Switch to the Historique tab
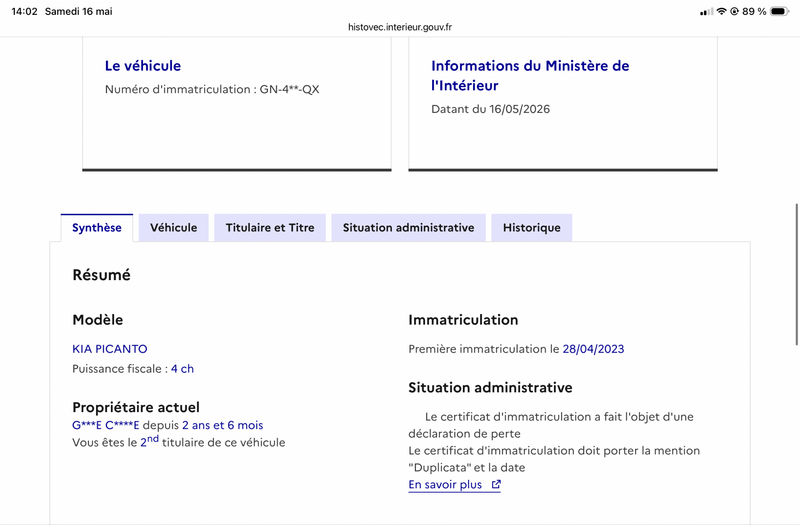 click(x=532, y=228)
